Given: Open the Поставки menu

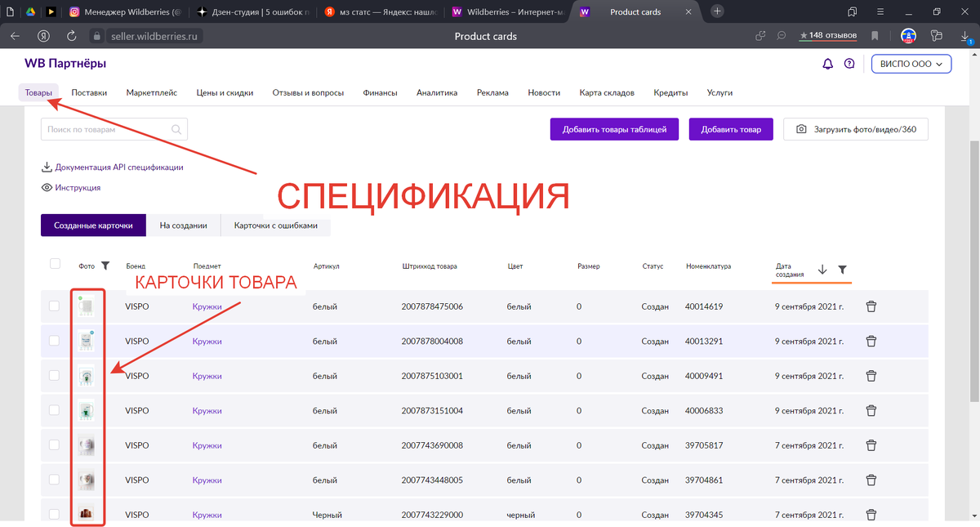Looking at the screenshot, I should 89,92.
